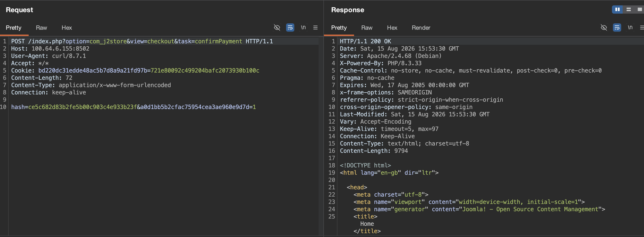Toggle hidden characters icon in Request panel

pos(277,27)
